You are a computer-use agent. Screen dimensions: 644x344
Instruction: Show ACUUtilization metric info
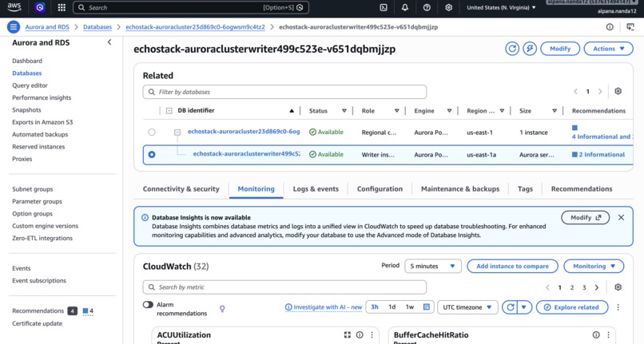pyautogui.click(x=360, y=335)
